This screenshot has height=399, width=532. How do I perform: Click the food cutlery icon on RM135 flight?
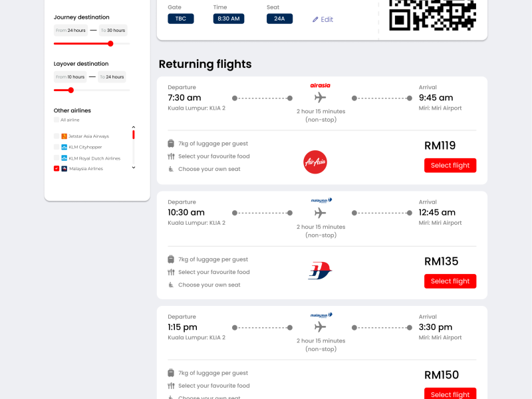pos(171,272)
